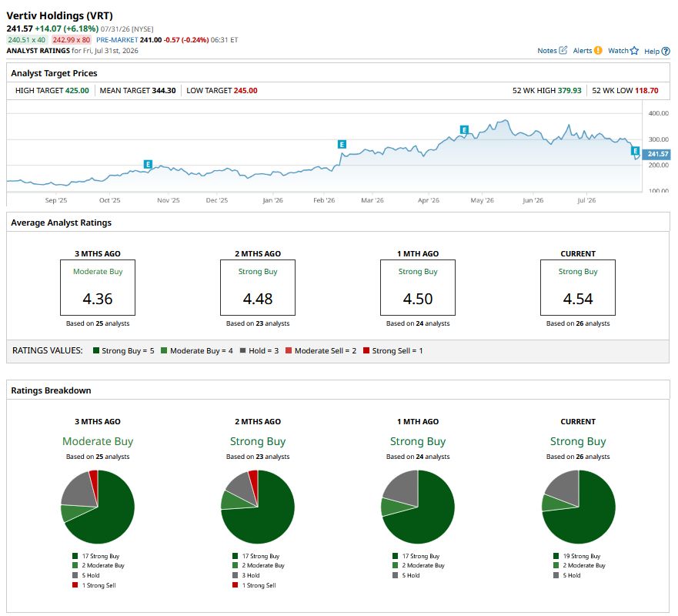
Task: Open the Notes link
Action: click(547, 51)
